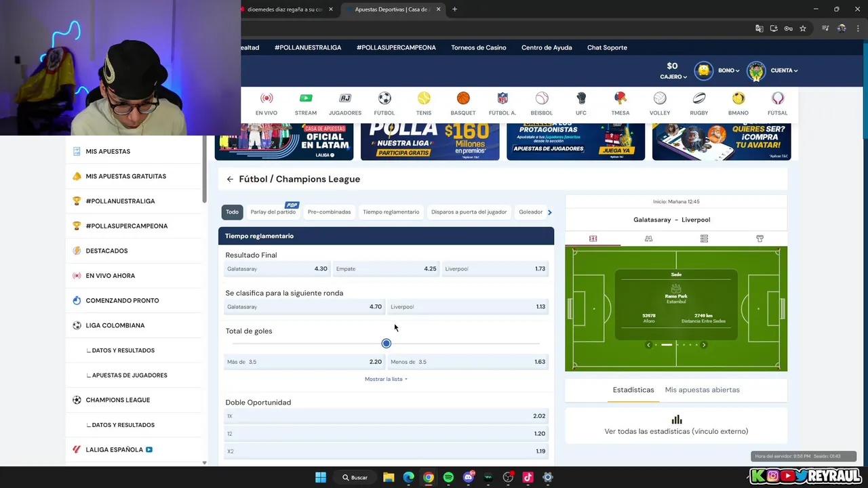Open File Explorer from the taskbar
868x488 pixels.
pos(389,477)
